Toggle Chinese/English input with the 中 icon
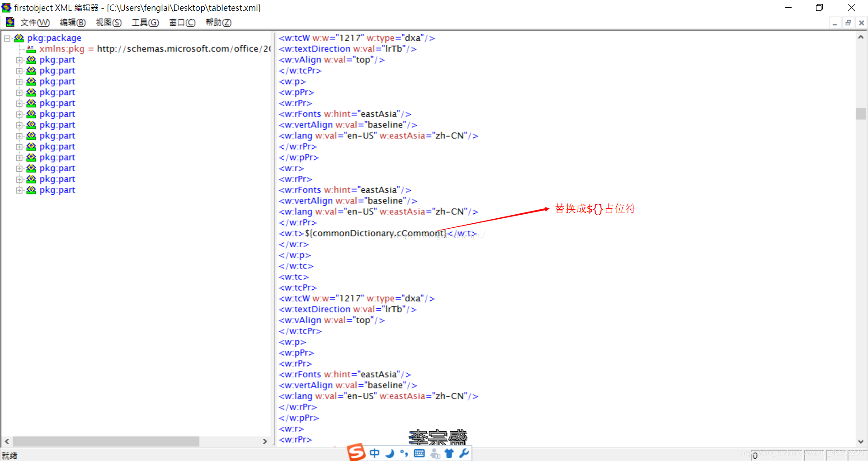868x461 pixels. point(374,453)
